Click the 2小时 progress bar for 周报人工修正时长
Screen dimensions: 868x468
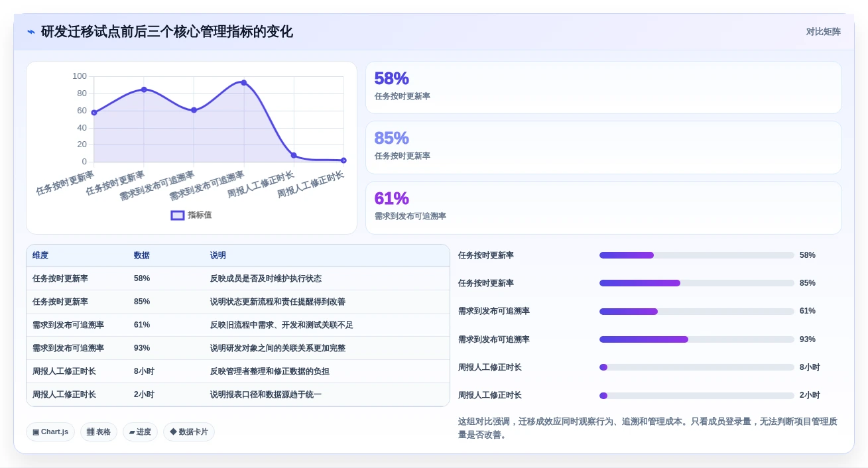(x=696, y=395)
